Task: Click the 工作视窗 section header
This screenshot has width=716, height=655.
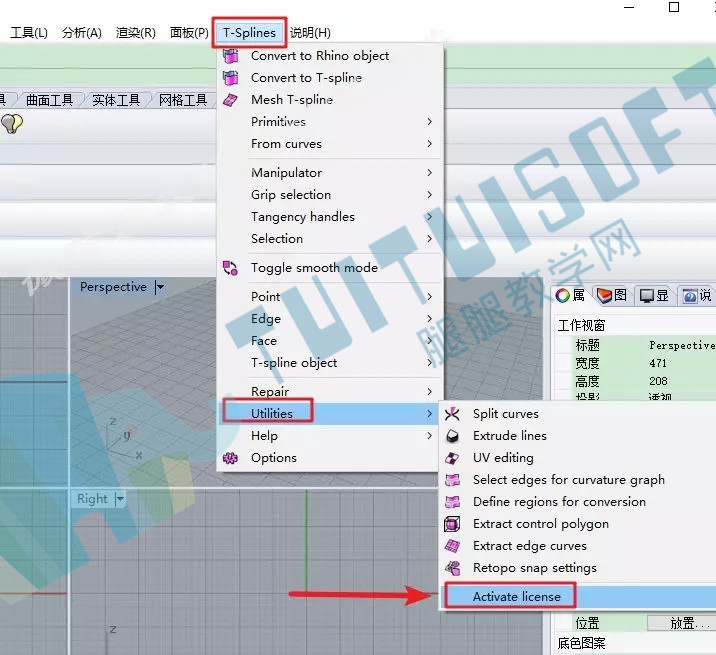Action: (x=581, y=326)
